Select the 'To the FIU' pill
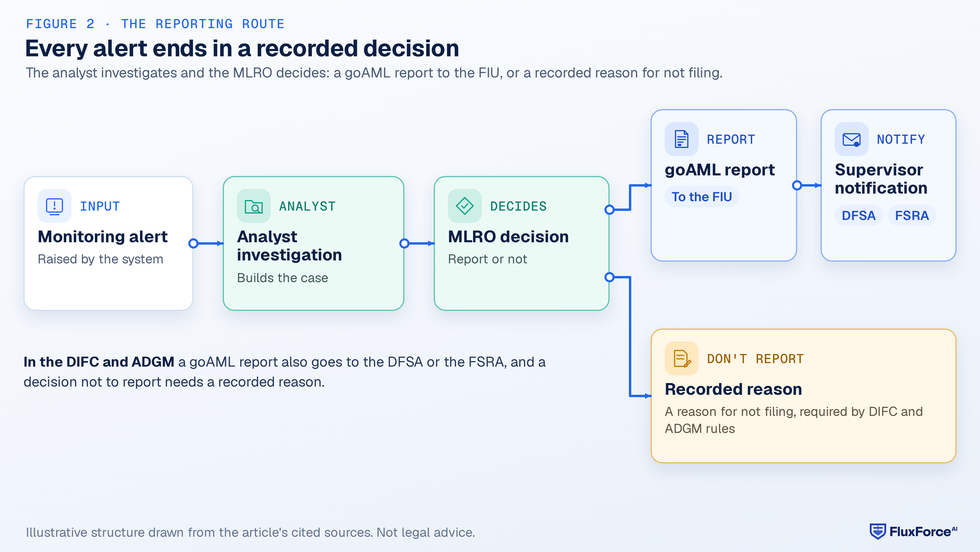The image size is (980, 552). [x=702, y=197]
